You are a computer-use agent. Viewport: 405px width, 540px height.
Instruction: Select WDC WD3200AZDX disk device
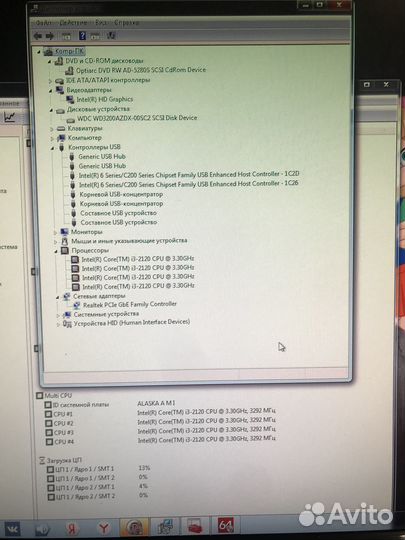coord(137,118)
